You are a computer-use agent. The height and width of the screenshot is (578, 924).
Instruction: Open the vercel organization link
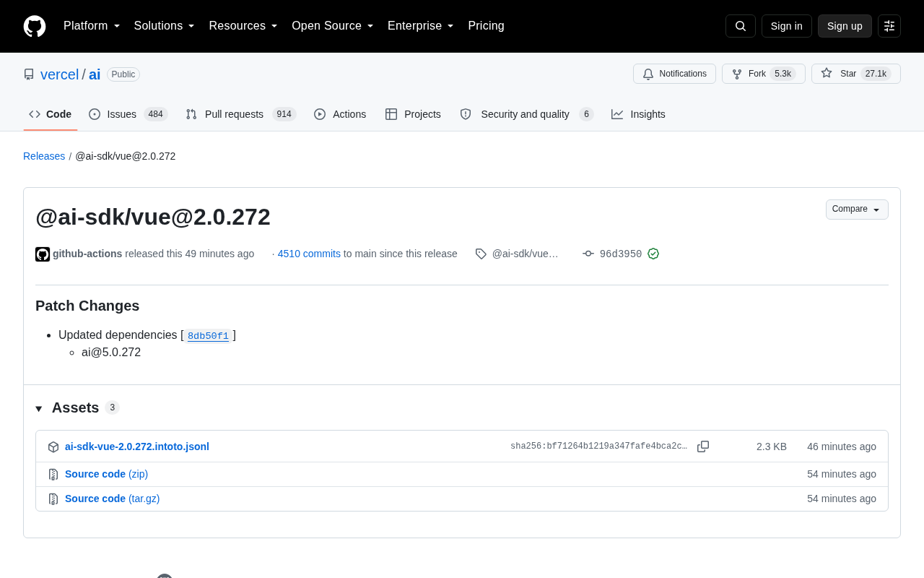click(60, 74)
